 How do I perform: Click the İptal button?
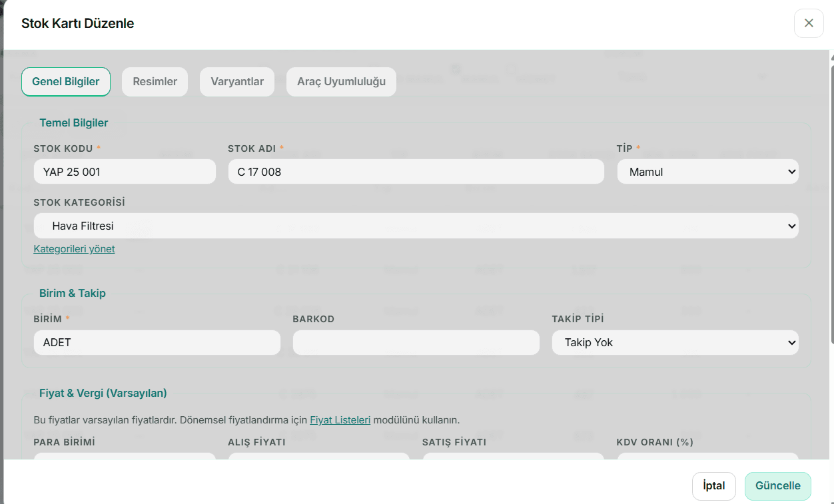714,486
